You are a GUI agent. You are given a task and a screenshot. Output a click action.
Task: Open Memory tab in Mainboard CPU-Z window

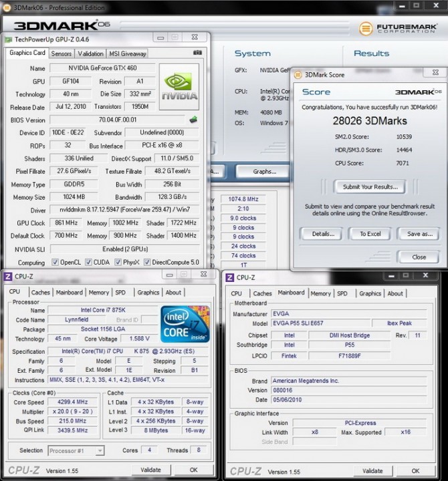pyautogui.click(x=320, y=293)
